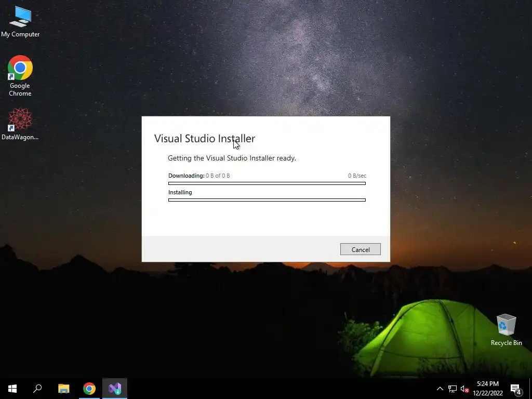Screen dimensions: 532x399
Task: Show hidden system tray icons
Action: (x=440, y=389)
